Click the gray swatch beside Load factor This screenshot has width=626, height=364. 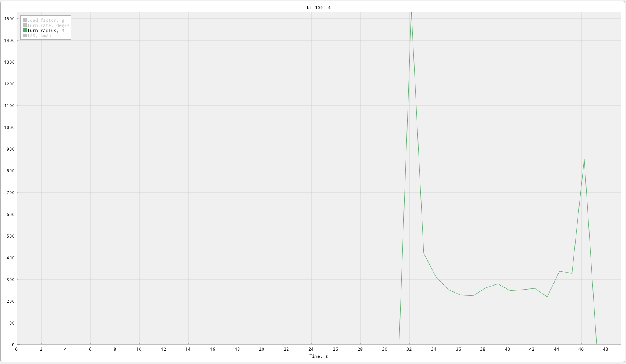[25, 20]
